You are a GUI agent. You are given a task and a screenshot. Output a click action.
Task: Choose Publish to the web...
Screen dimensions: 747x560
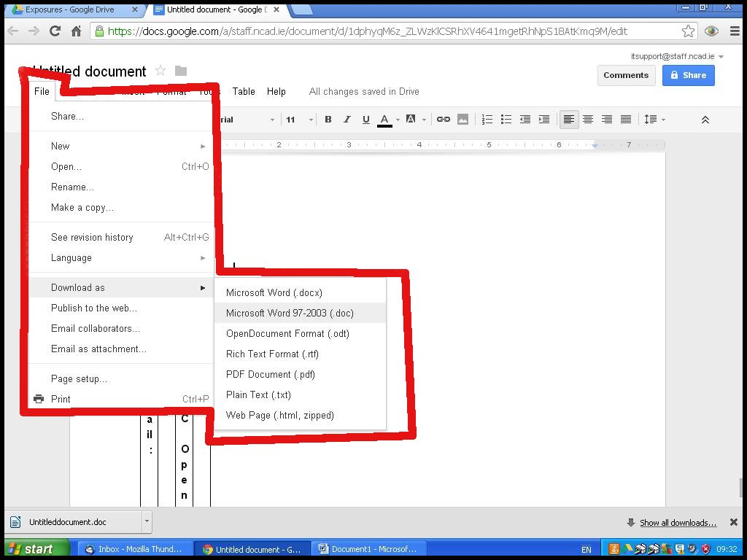click(121, 308)
